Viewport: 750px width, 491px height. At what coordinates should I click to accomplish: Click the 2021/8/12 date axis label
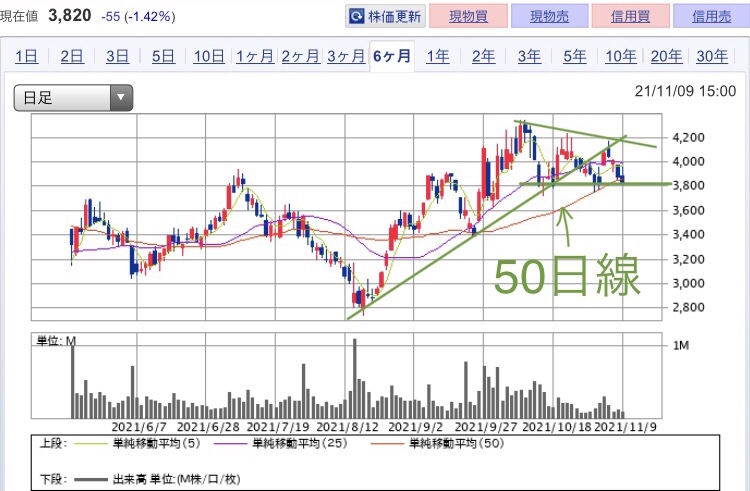click(347, 427)
